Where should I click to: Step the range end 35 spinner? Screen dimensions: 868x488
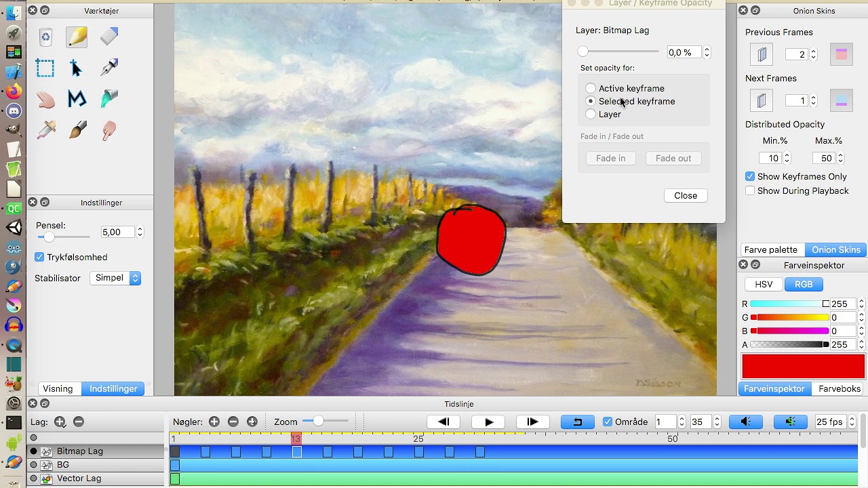click(717, 422)
